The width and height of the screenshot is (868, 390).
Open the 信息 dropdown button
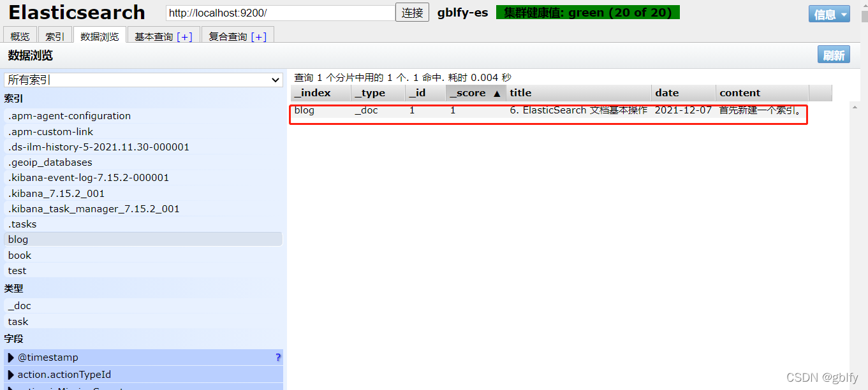point(829,14)
